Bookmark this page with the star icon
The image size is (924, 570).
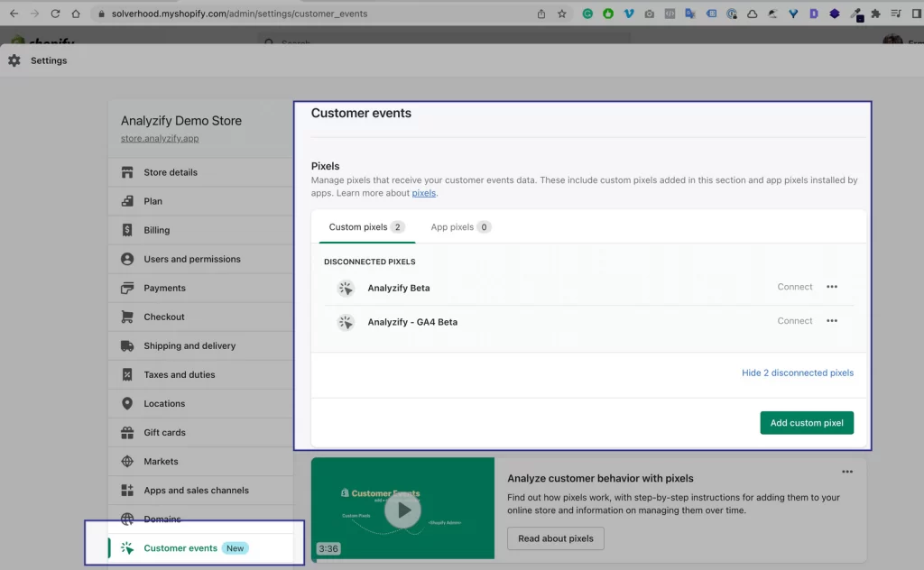tap(561, 14)
